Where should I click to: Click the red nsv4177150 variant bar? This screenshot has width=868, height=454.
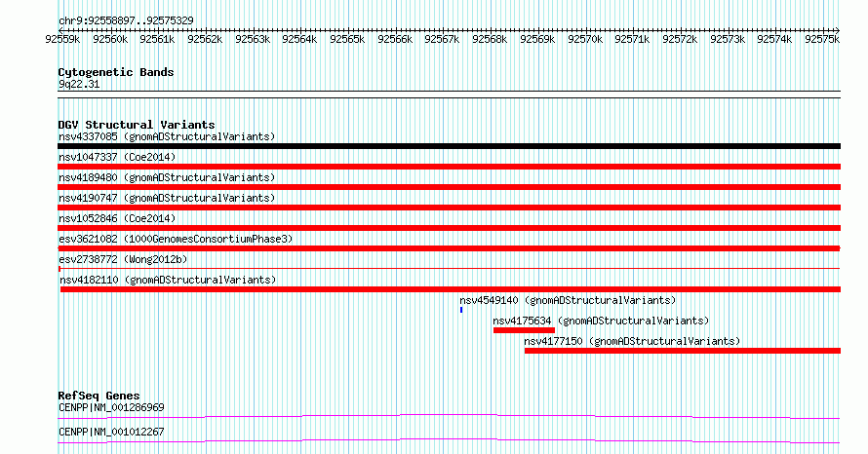click(683, 351)
